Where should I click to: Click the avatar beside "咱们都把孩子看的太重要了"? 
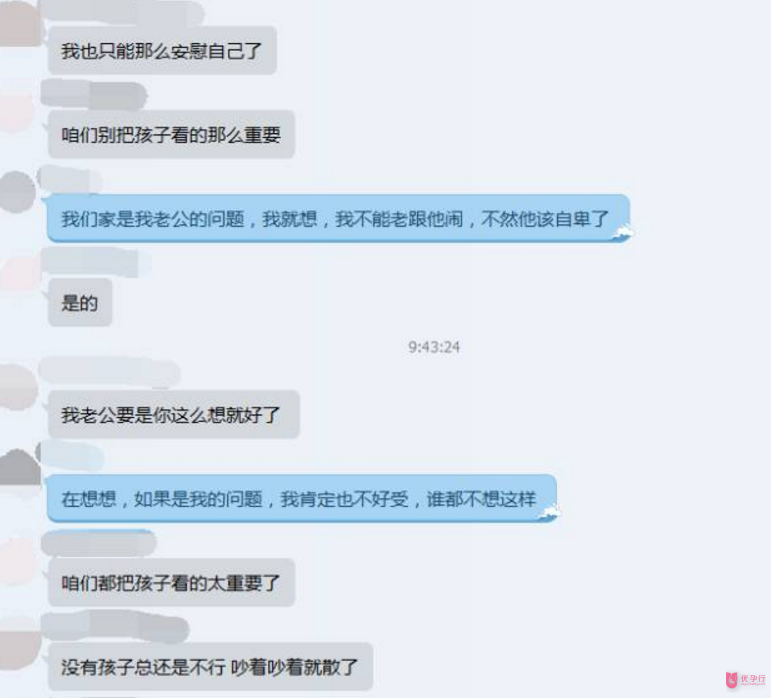point(18,562)
